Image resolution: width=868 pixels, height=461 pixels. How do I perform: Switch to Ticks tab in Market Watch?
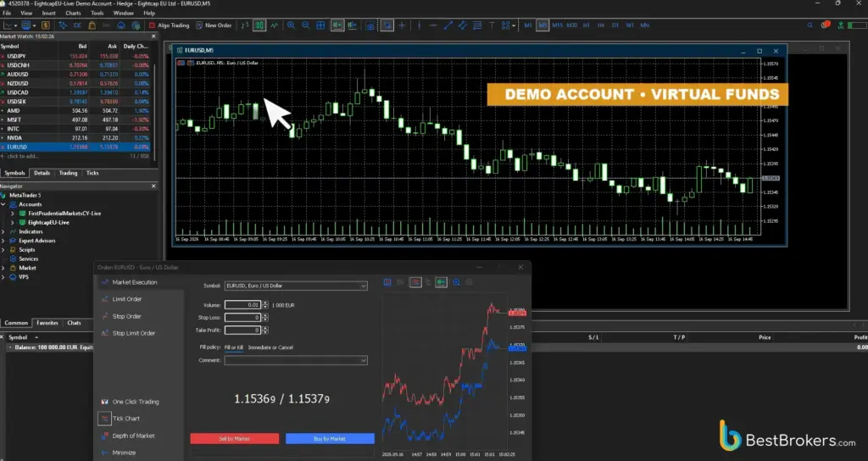[92, 173]
